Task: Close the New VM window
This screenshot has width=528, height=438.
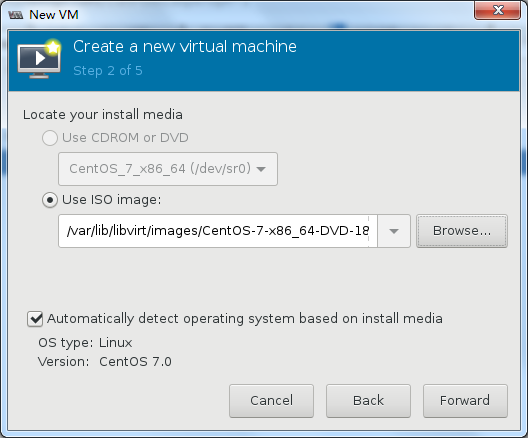Action: pyautogui.click(x=498, y=10)
